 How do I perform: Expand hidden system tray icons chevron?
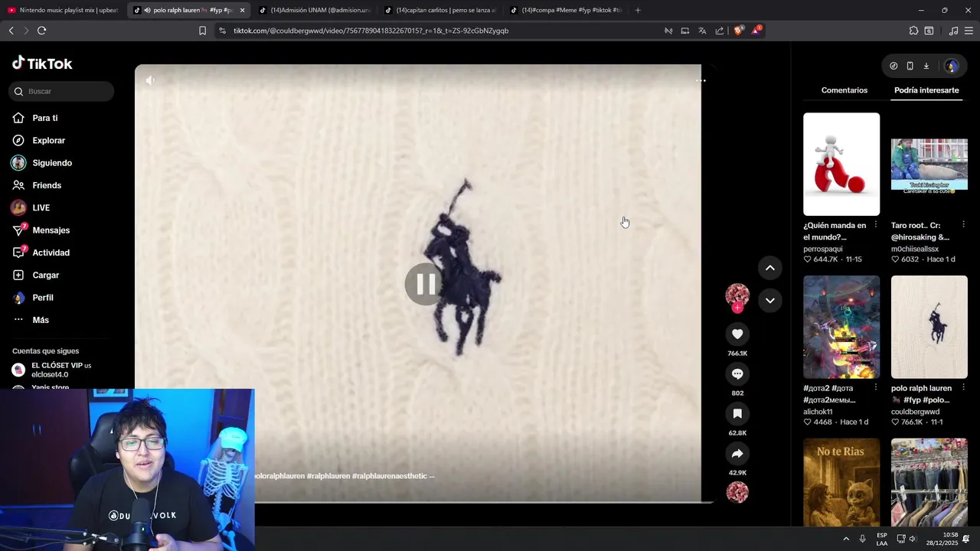tap(846, 539)
